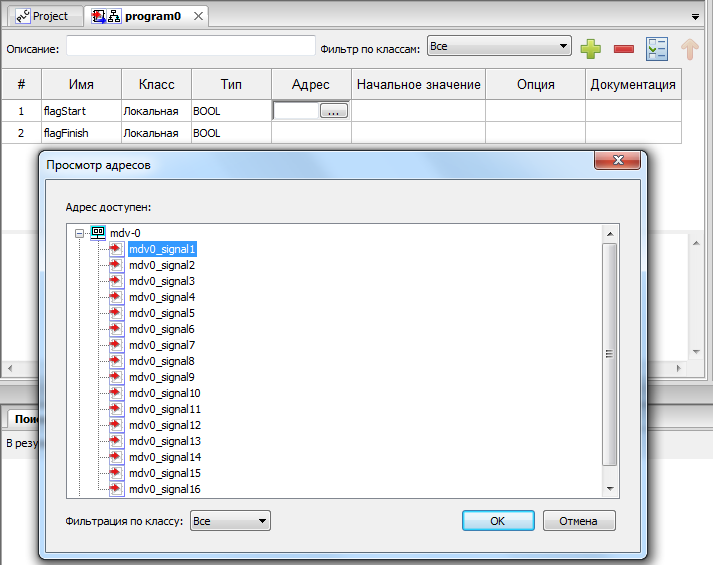This screenshot has height=565, width=713.
Task: Open the Фильтрация по классу dropdown
Action: (x=230, y=521)
